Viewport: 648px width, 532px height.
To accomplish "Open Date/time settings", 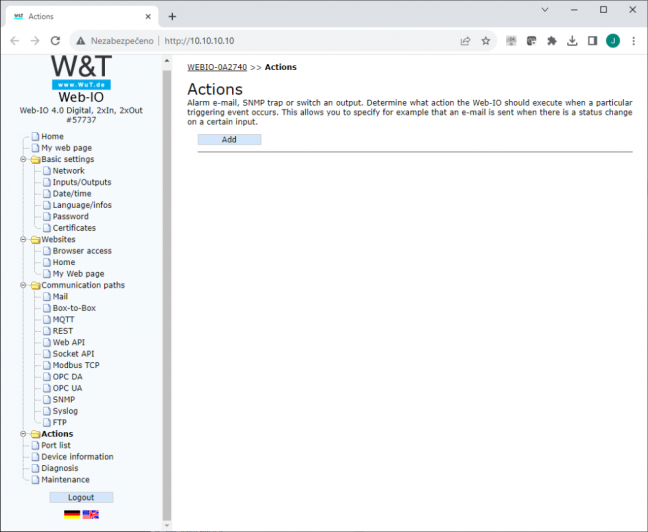I will [72, 193].
